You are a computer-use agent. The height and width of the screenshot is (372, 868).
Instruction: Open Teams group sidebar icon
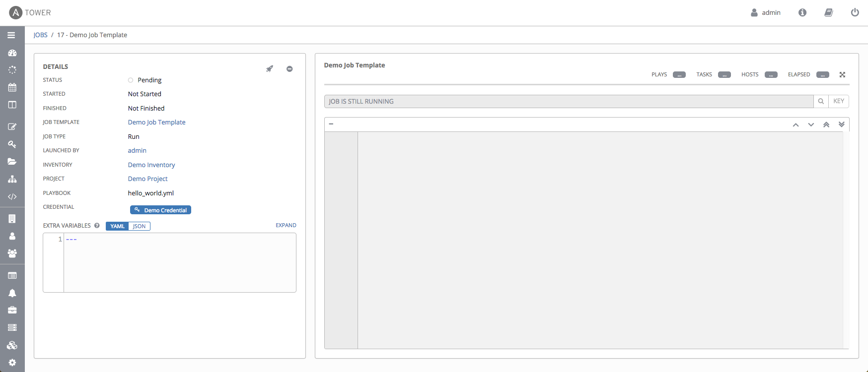click(12, 253)
